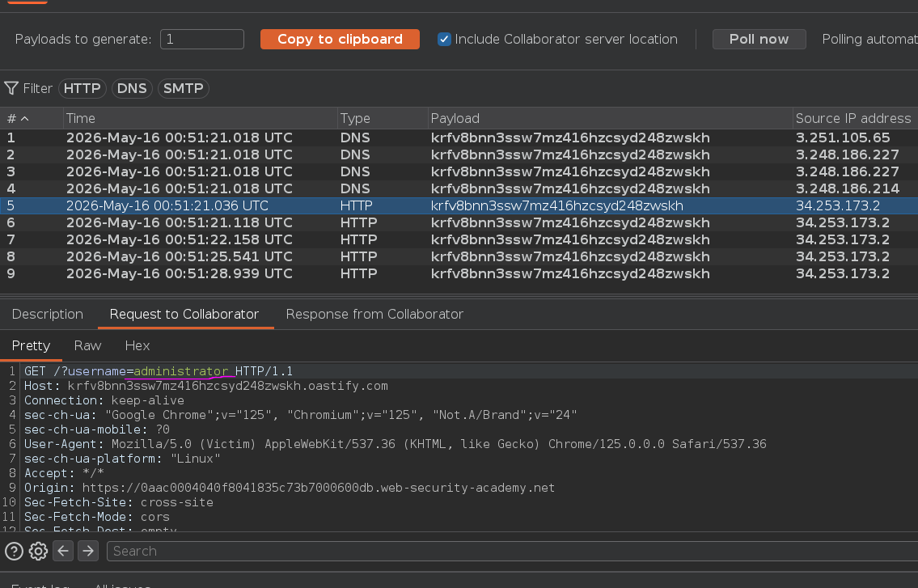Click the sec-ch-ua-mobile: ?0 header line
Image resolution: width=918 pixels, height=588 pixels.
point(96,429)
